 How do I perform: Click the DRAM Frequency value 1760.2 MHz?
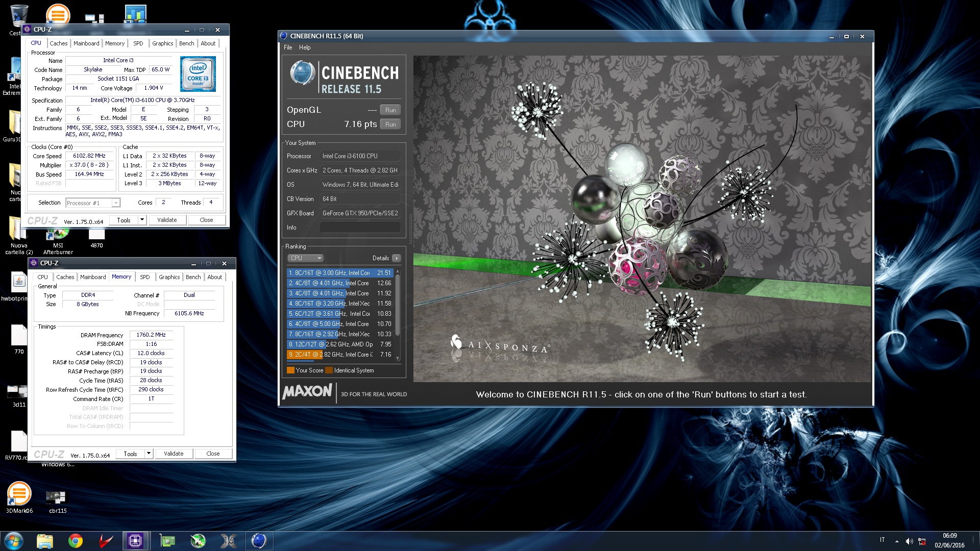[x=151, y=335]
